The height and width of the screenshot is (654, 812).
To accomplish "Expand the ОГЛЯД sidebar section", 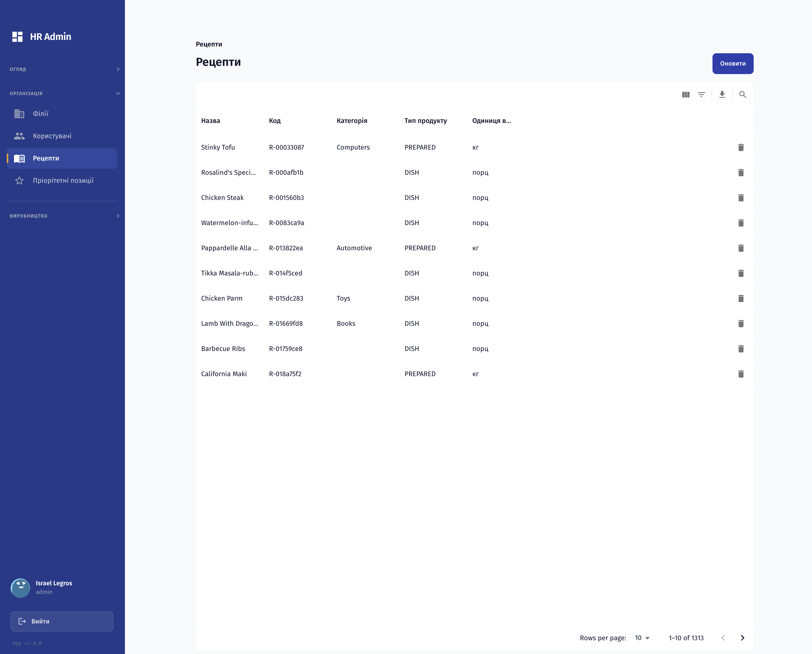I will [x=64, y=69].
